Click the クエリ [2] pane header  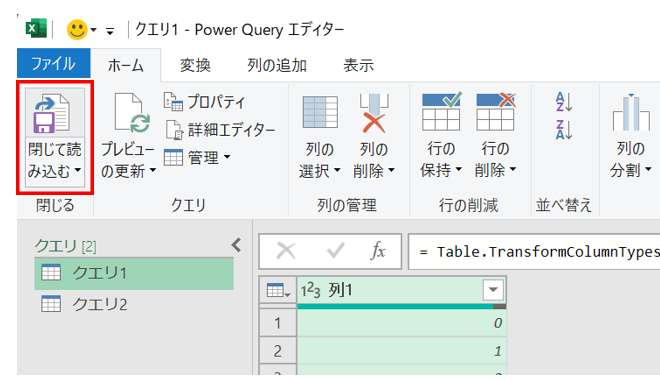[65, 246]
